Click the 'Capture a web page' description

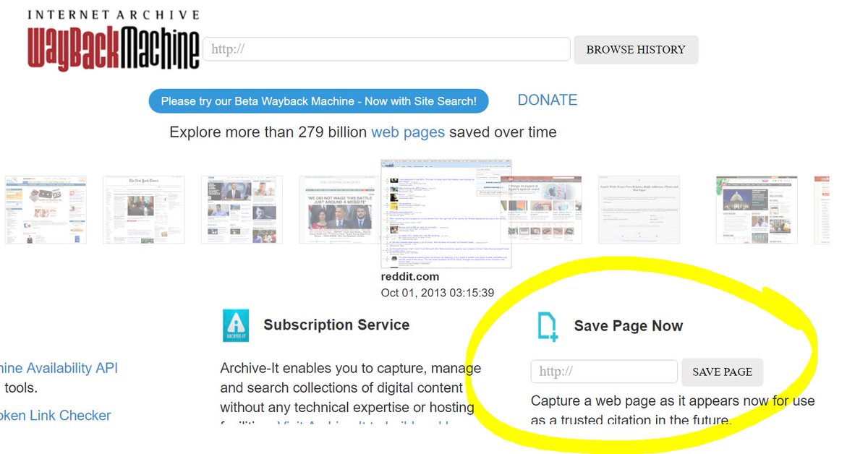click(673, 410)
